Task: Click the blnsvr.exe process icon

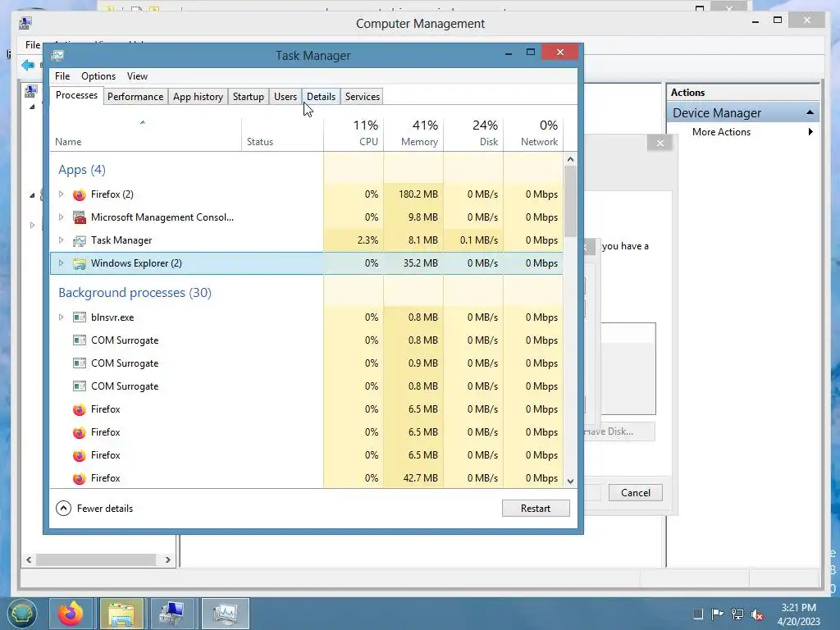Action: (80, 317)
